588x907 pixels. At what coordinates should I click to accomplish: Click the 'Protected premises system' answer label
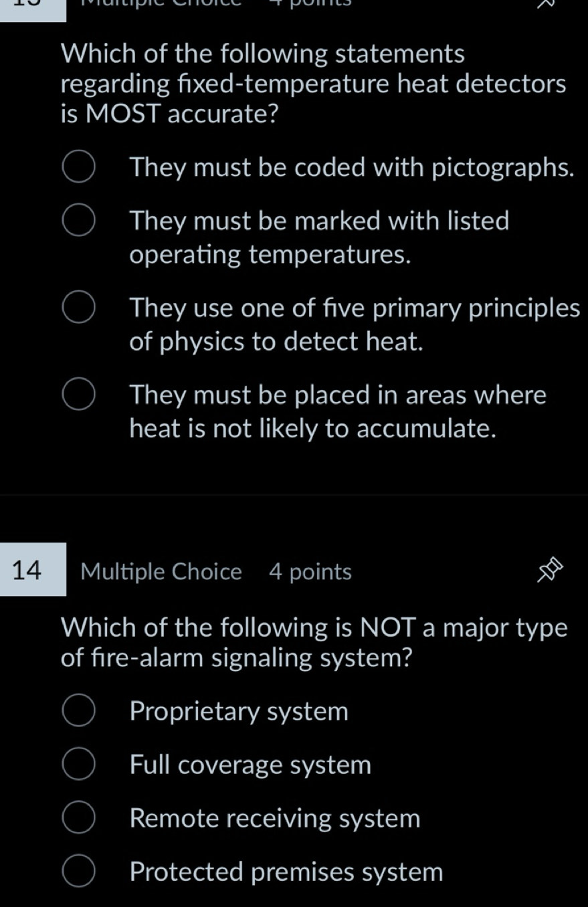coord(286,872)
